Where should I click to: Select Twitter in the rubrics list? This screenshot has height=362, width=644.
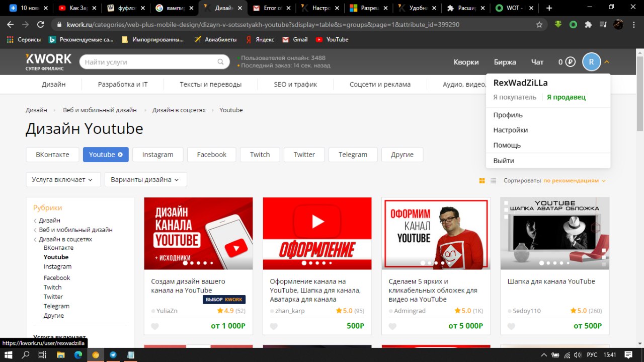click(53, 297)
